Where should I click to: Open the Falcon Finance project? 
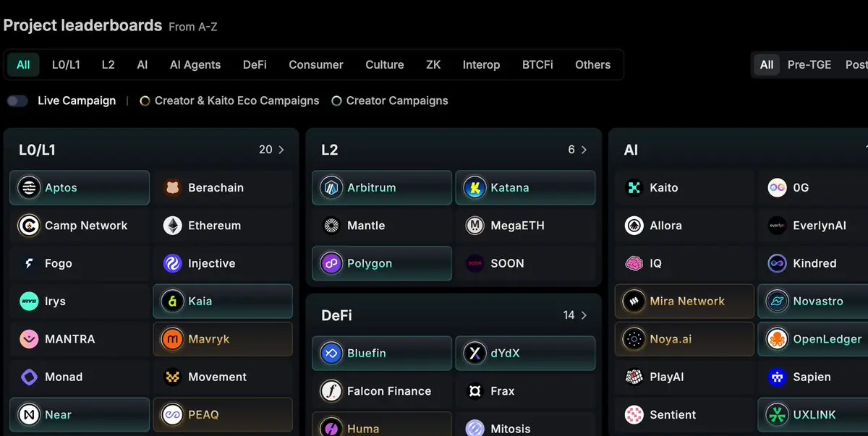coord(382,391)
